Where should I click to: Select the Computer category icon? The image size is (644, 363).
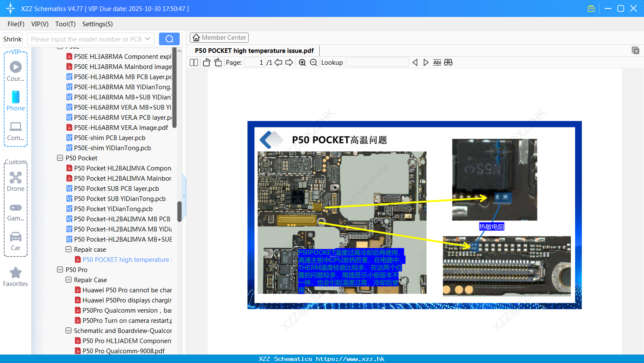pyautogui.click(x=16, y=131)
